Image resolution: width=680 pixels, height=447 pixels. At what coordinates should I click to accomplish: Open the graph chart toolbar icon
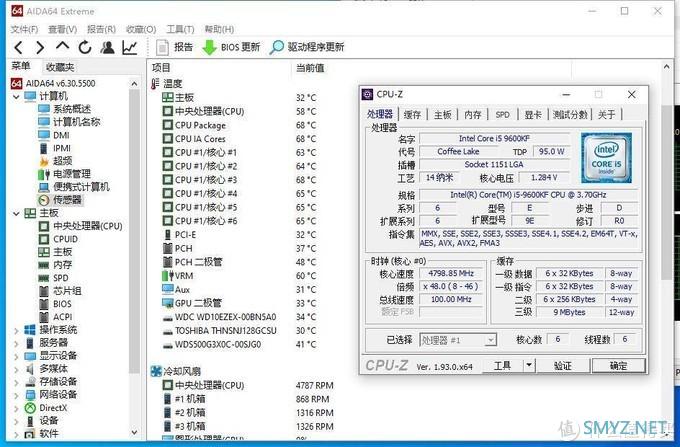coord(130,47)
